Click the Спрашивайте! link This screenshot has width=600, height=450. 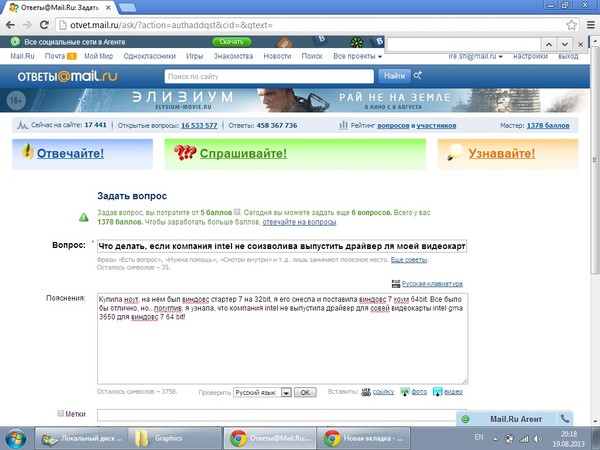[x=243, y=153]
